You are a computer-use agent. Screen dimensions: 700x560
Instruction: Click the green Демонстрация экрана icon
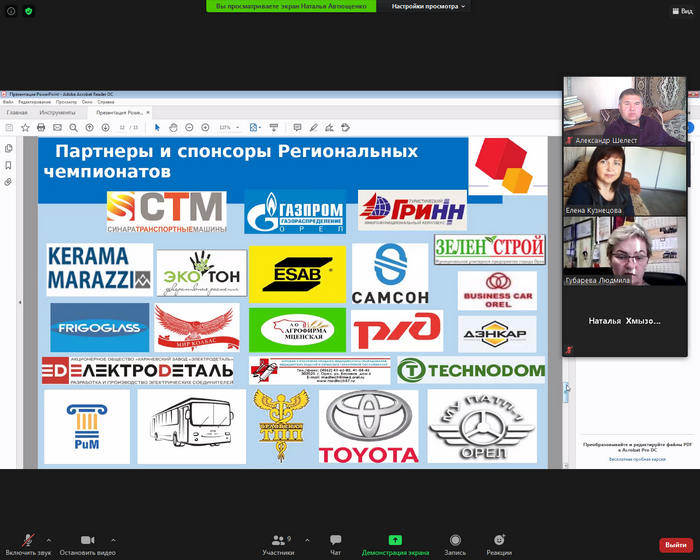coord(395,541)
